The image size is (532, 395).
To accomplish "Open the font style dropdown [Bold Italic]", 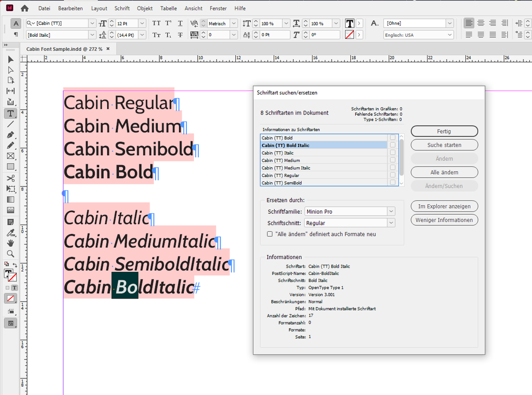I will (92, 35).
